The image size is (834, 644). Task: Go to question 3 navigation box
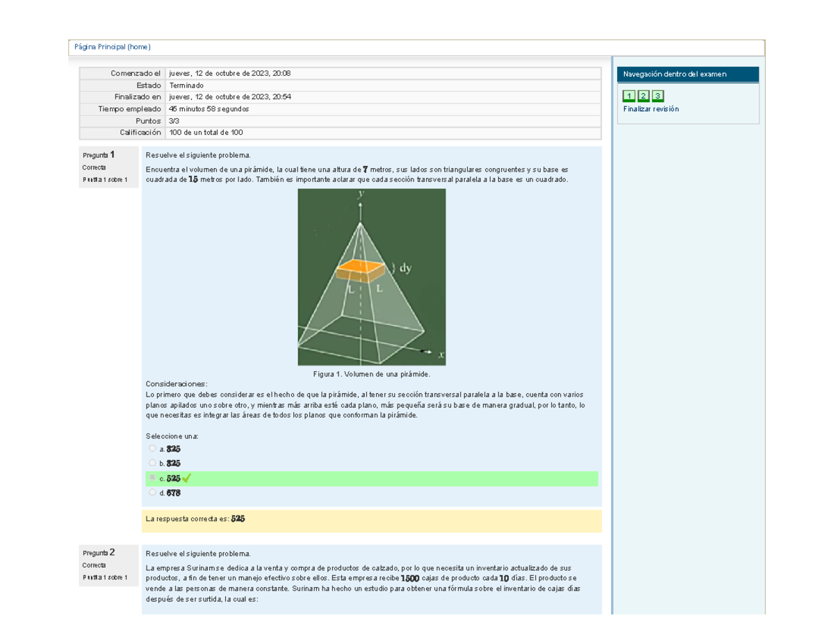pyautogui.click(x=658, y=96)
